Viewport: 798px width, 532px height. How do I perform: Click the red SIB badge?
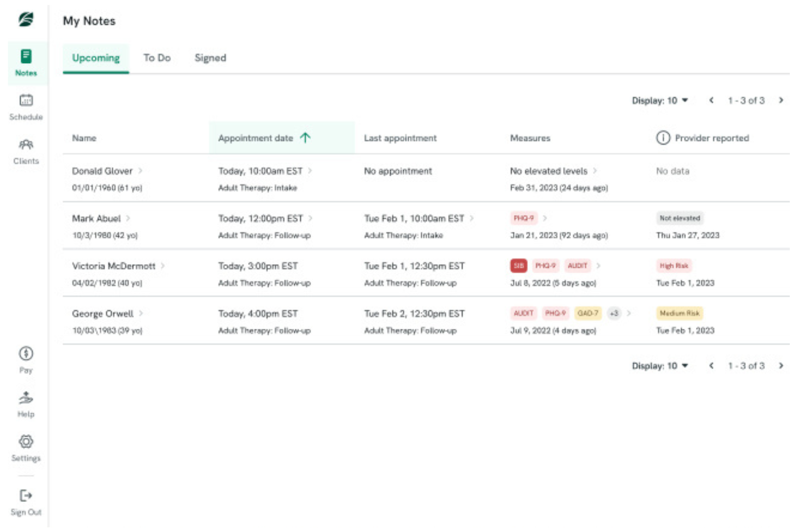point(519,266)
